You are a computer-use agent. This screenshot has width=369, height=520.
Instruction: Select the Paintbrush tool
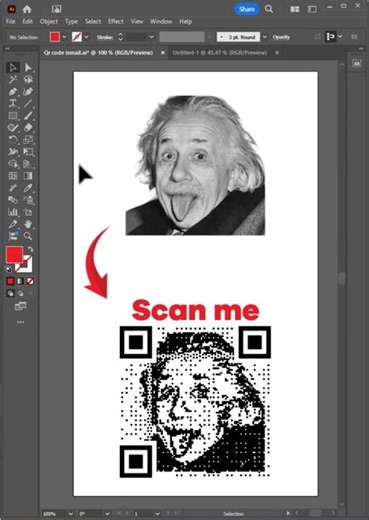point(28,116)
